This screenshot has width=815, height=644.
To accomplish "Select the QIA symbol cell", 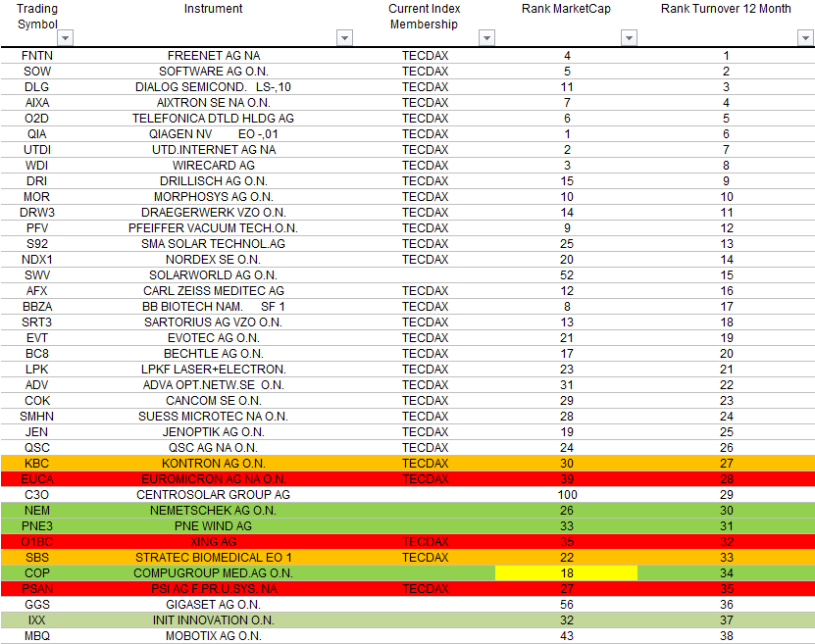I will point(37,134).
